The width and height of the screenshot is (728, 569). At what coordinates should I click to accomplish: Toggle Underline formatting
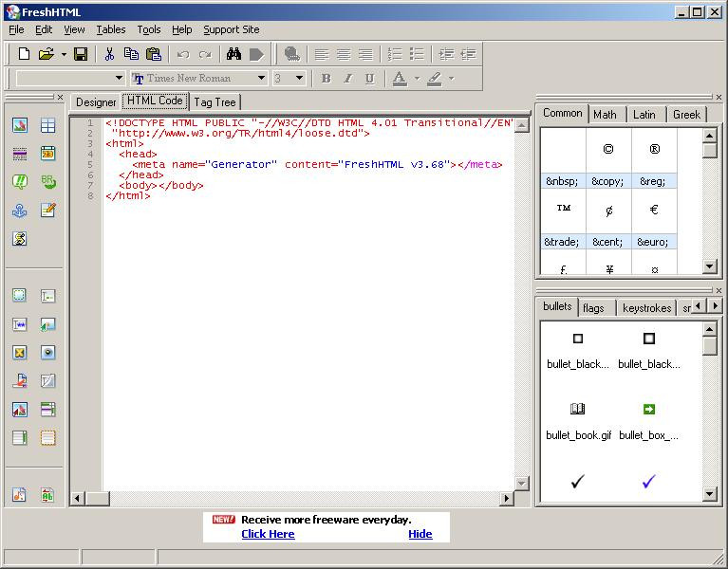tap(369, 79)
